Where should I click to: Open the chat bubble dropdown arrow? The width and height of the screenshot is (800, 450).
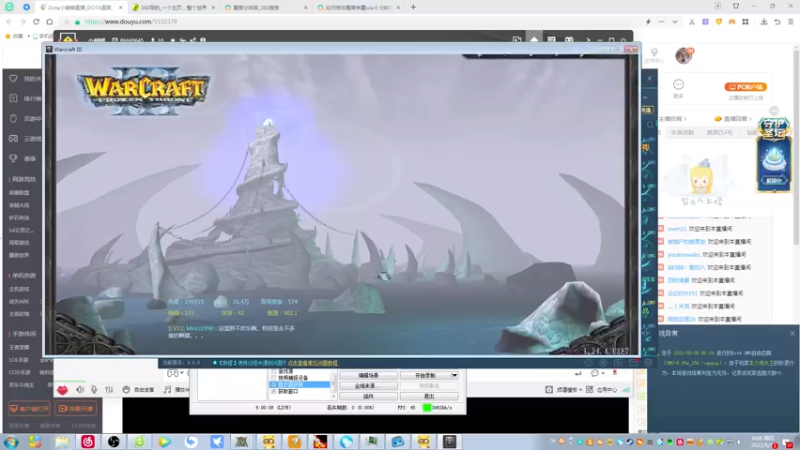pos(603,374)
